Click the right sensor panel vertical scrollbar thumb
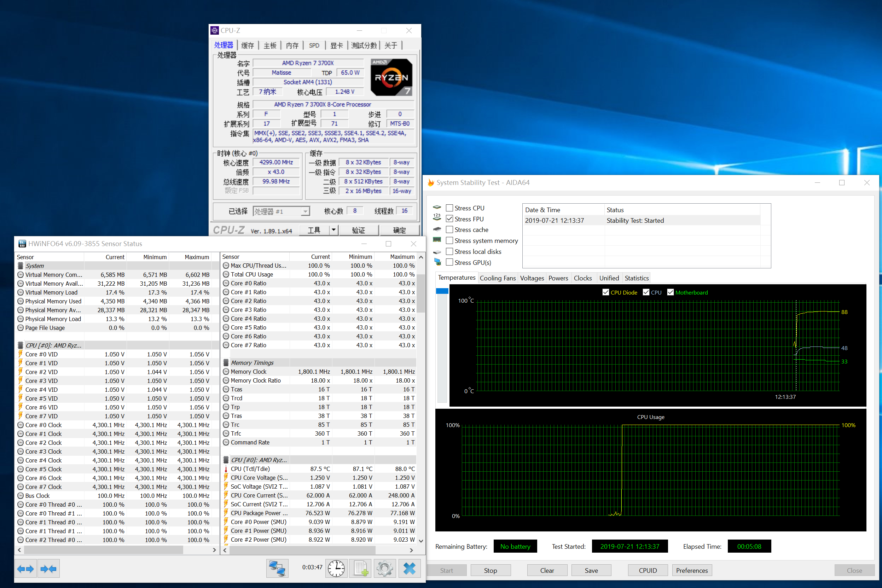Screen dimensions: 882x588 [x=421, y=293]
